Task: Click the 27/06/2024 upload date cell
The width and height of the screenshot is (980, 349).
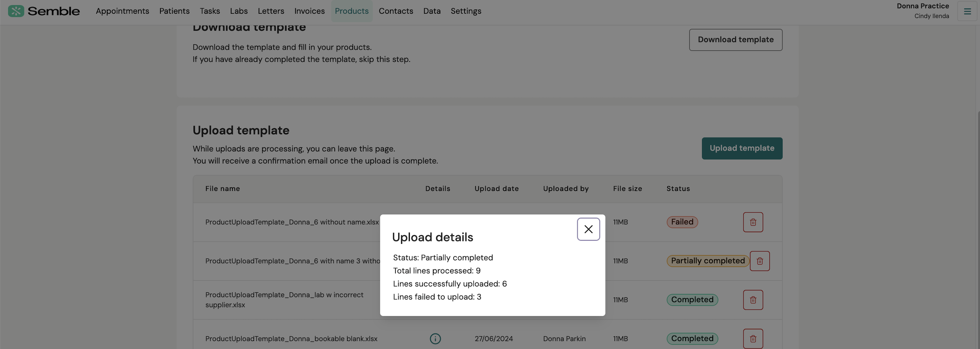Action: [x=493, y=339]
